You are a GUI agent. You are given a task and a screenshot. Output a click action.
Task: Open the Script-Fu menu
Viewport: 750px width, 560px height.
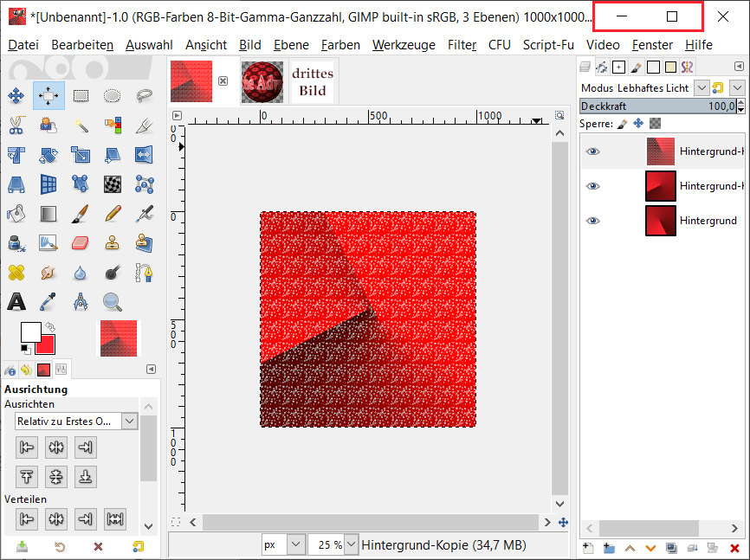tap(548, 45)
